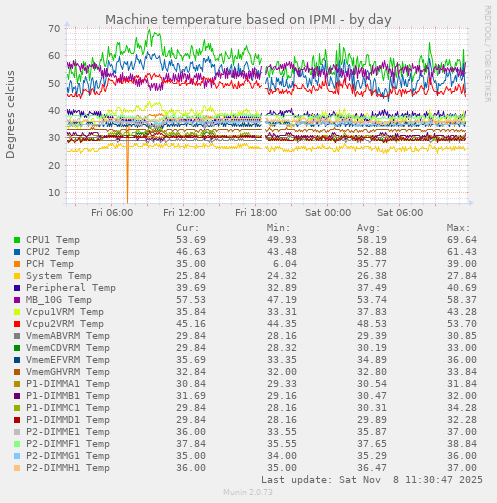Click the 'Fri 18:00' time axis label
497x503 pixels.
tap(256, 213)
